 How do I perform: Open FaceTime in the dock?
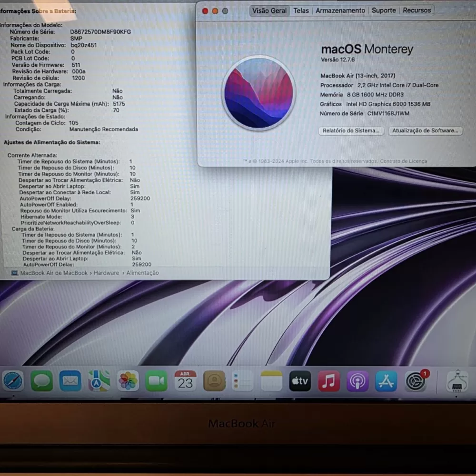[157, 381]
